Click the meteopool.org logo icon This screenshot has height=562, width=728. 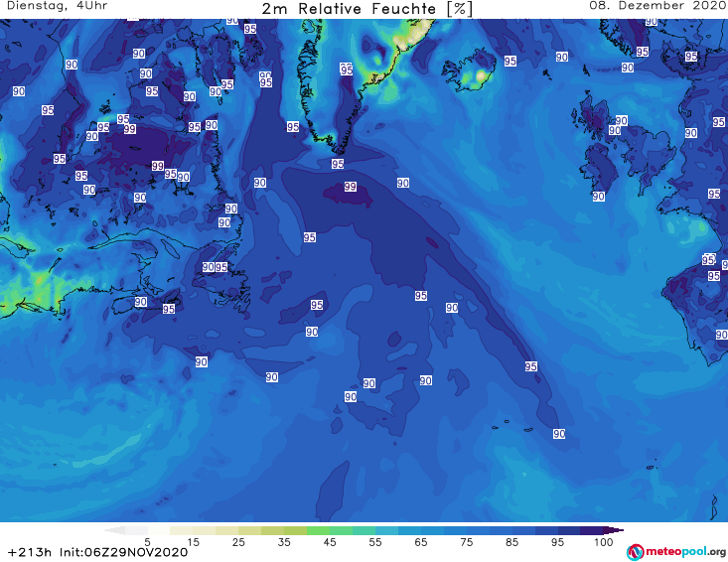(x=635, y=552)
